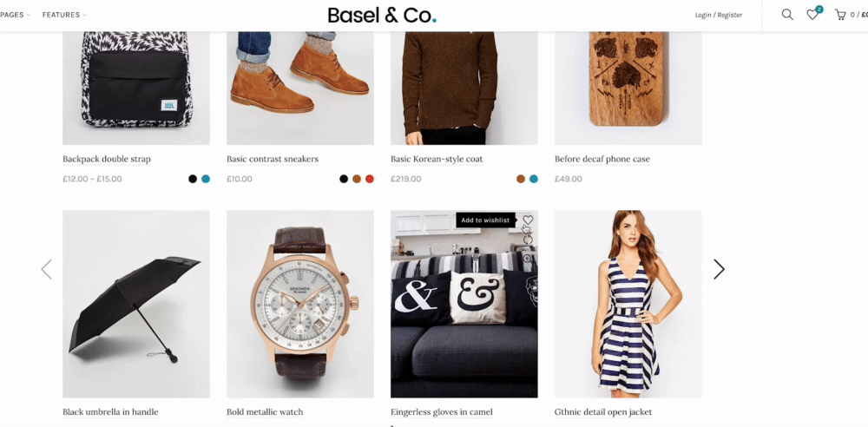The height and width of the screenshot is (427, 868).
Task: Click the Login / Register link
Action: pyautogui.click(x=719, y=15)
